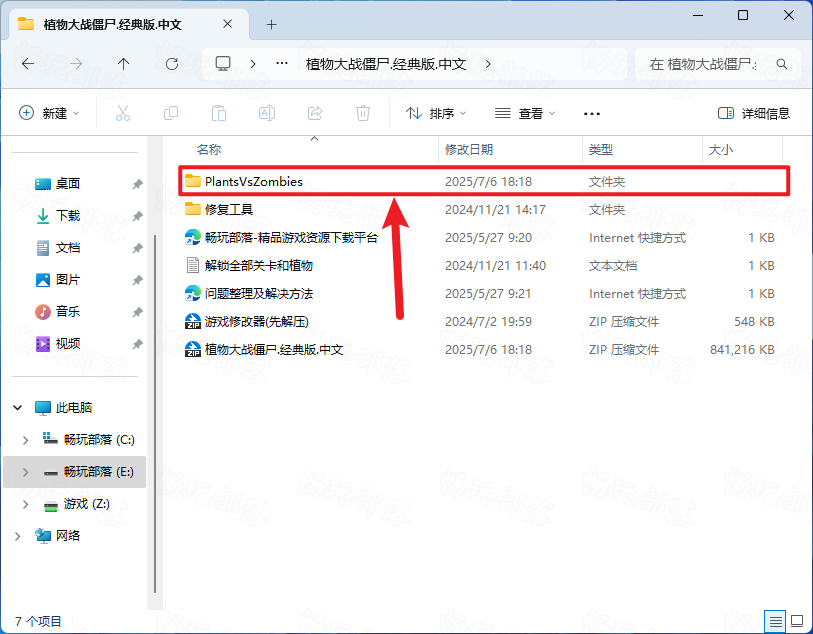Viewport: 813px width, 634px height.
Task: Open 视频 in the sidebar
Action: click(x=68, y=344)
